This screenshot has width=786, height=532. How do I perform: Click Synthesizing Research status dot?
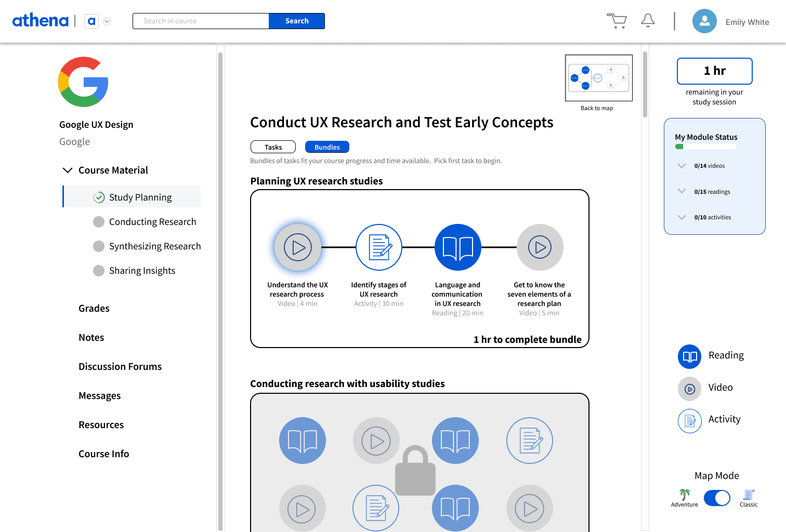(99, 246)
